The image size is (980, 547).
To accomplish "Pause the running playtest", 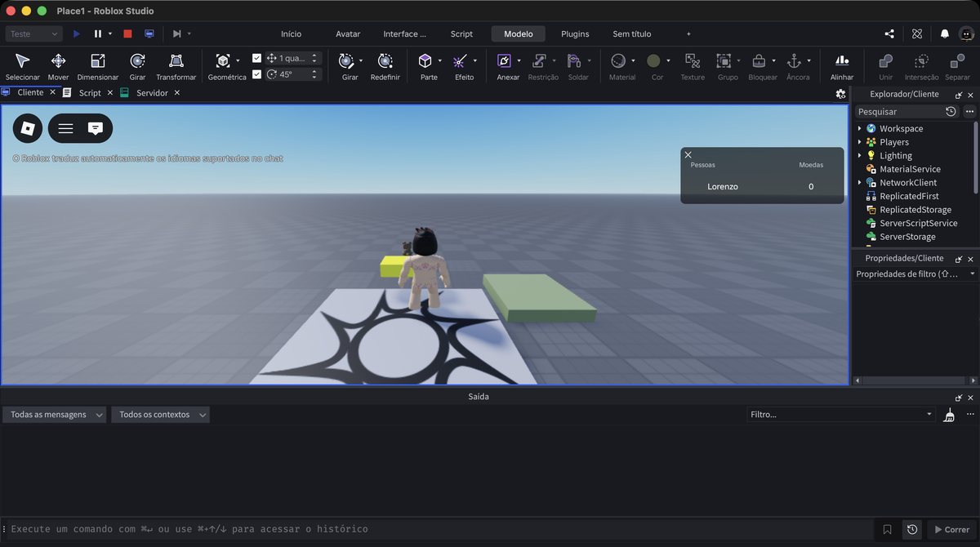I will (x=98, y=33).
